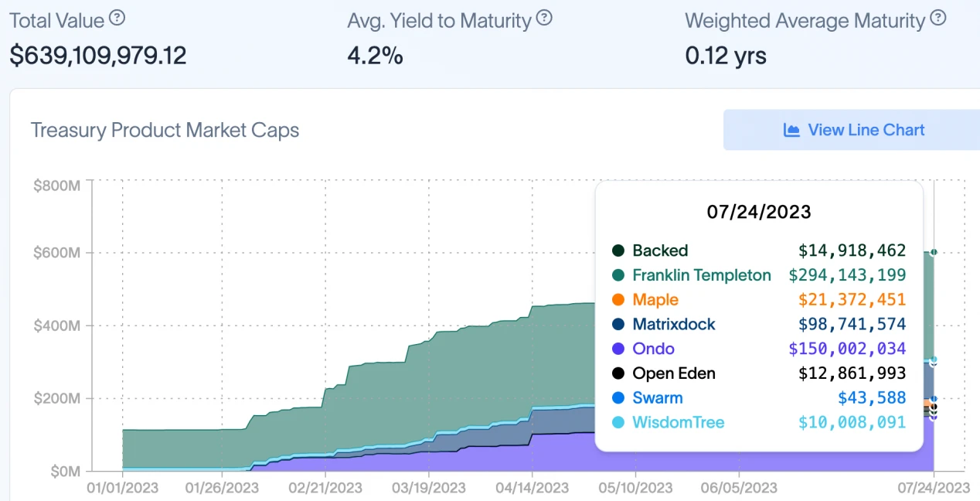
Task: Click the Total Value amount $639,109,979.12
Action: click(98, 56)
